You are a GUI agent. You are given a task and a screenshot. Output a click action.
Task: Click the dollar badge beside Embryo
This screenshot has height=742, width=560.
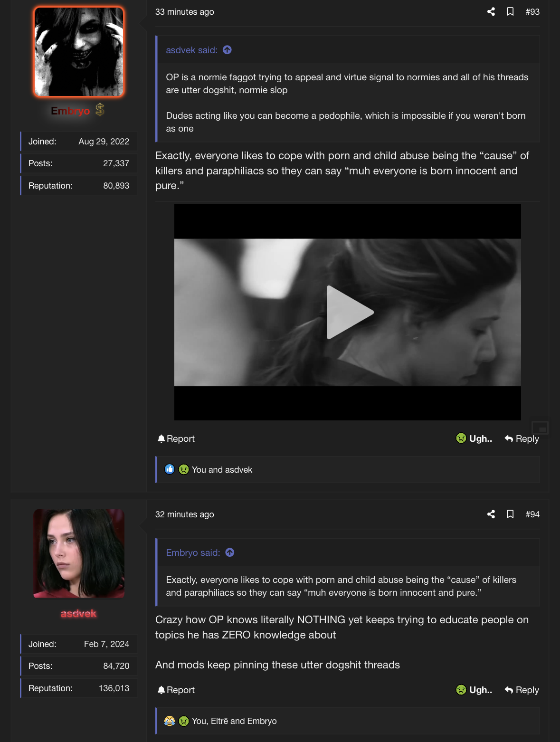pyautogui.click(x=100, y=110)
